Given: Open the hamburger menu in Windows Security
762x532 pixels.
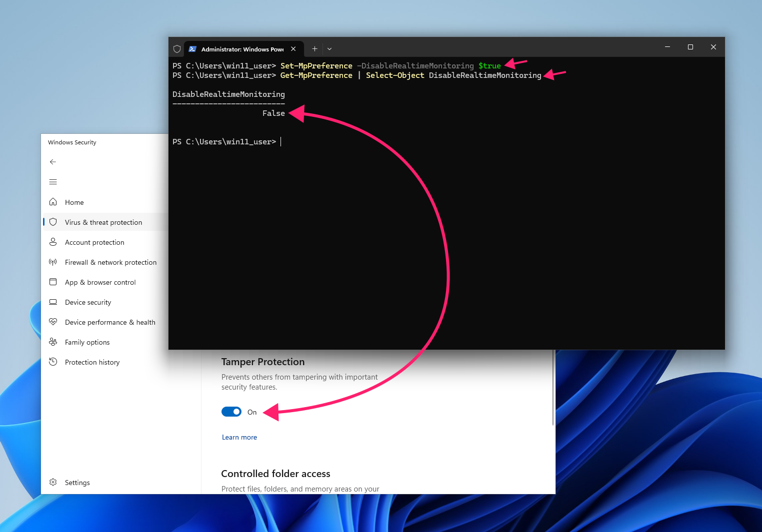Looking at the screenshot, I should coord(53,182).
